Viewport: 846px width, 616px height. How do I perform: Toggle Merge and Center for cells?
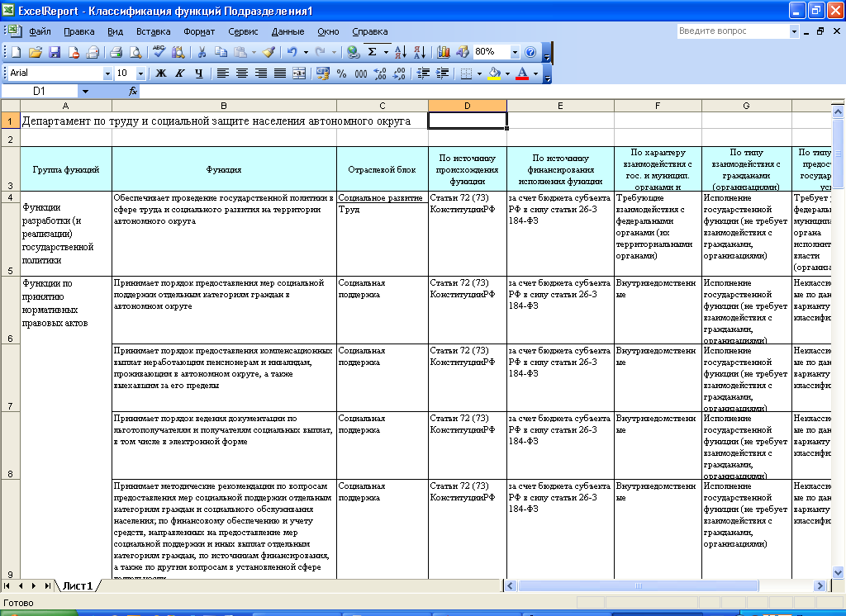299,73
